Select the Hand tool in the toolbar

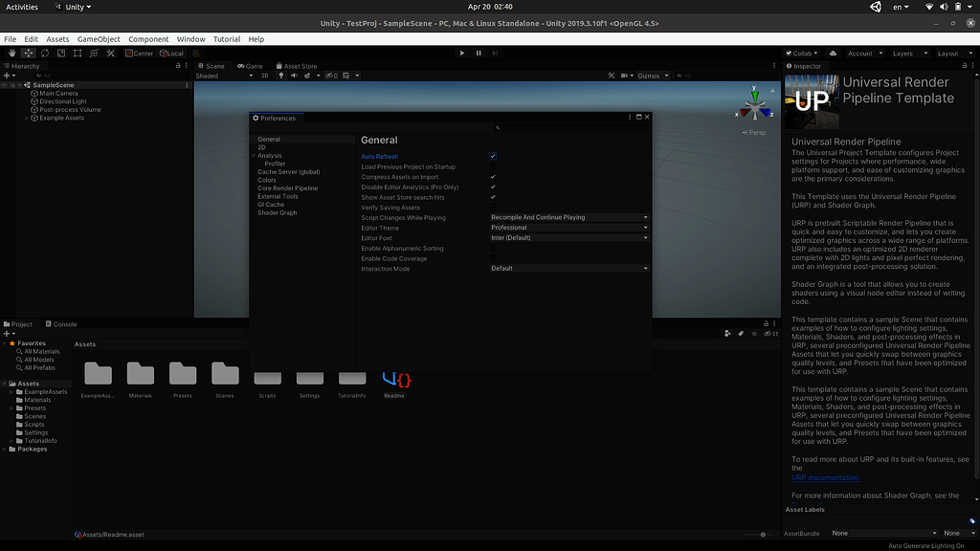[x=12, y=54]
